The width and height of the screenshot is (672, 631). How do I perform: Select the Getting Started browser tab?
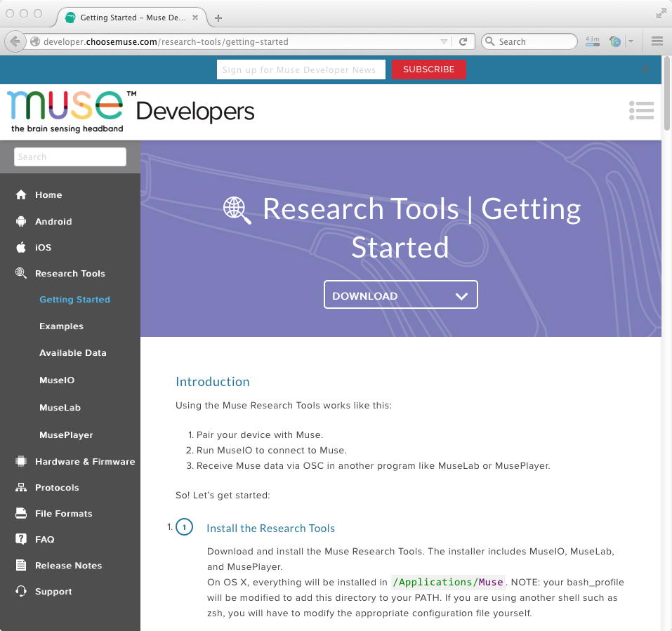tap(132, 18)
